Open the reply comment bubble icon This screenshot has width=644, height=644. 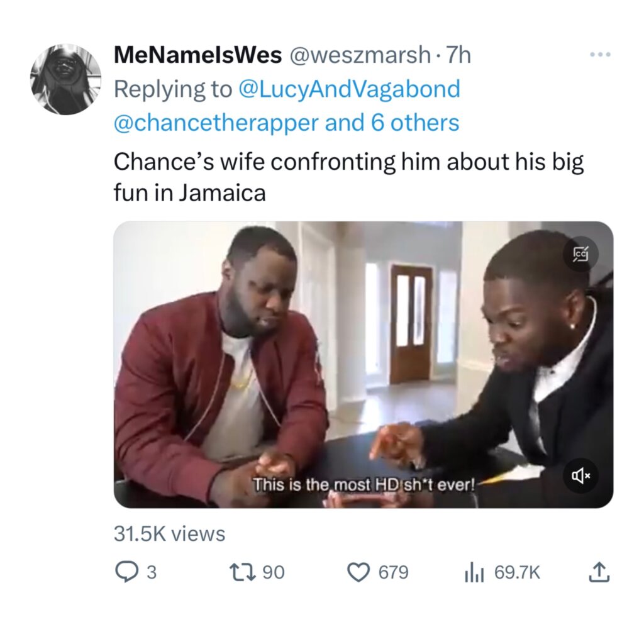(126, 572)
